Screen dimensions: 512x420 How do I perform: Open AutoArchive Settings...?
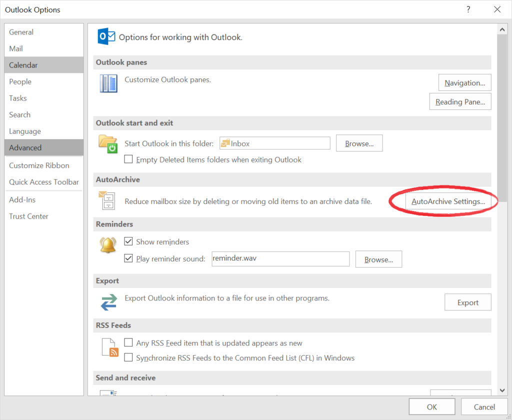pyautogui.click(x=448, y=201)
